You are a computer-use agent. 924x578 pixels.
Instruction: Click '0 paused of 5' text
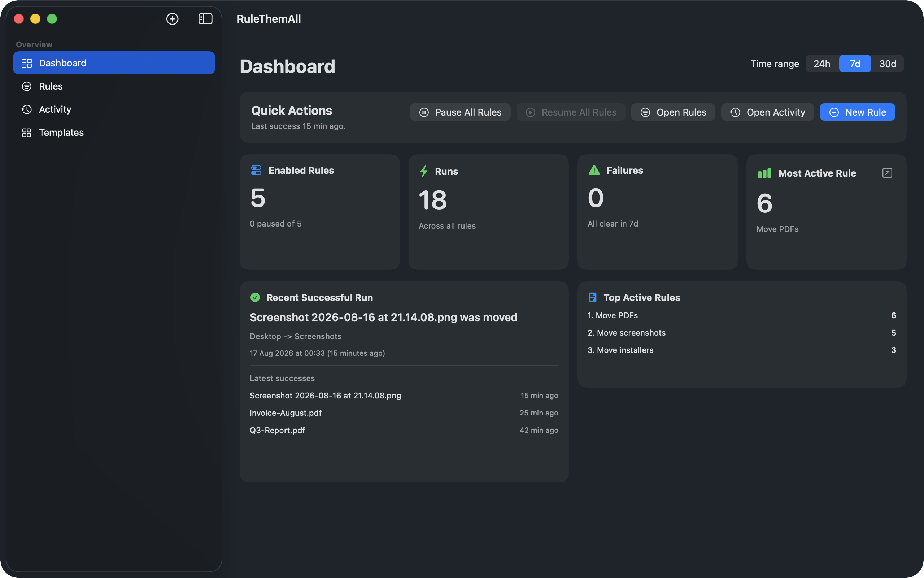click(x=276, y=224)
